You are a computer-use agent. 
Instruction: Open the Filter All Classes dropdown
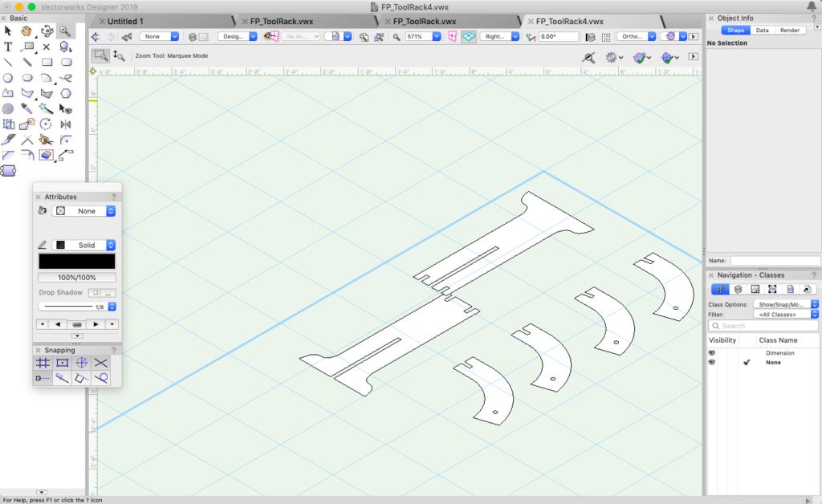coord(786,315)
